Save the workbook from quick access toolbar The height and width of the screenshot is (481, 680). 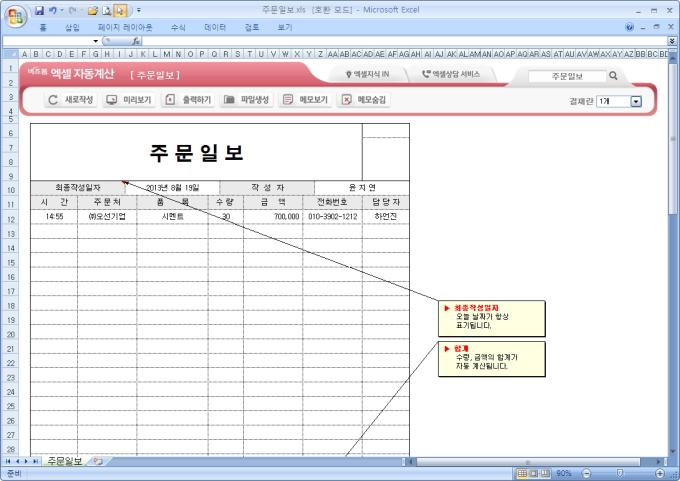click(39, 10)
